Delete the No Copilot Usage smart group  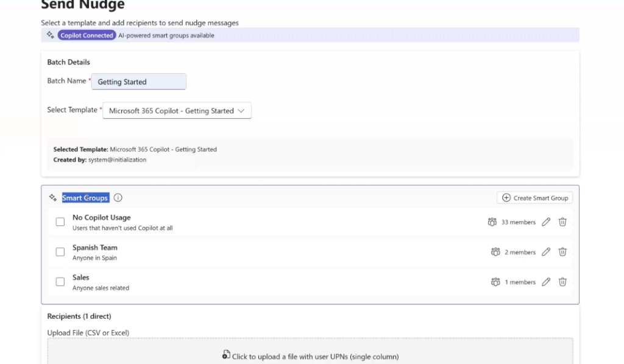click(x=562, y=222)
